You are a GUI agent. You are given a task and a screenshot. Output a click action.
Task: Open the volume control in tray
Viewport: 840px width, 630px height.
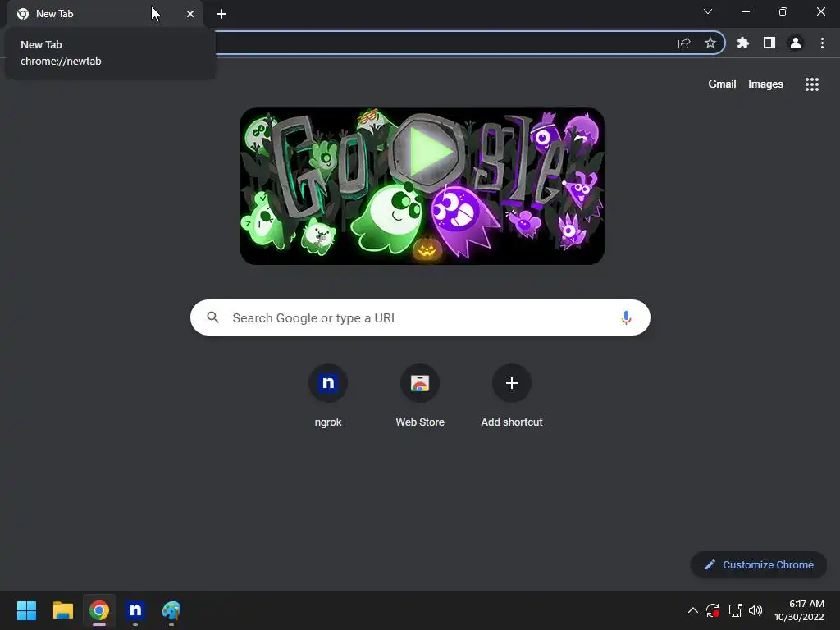pyautogui.click(x=756, y=610)
